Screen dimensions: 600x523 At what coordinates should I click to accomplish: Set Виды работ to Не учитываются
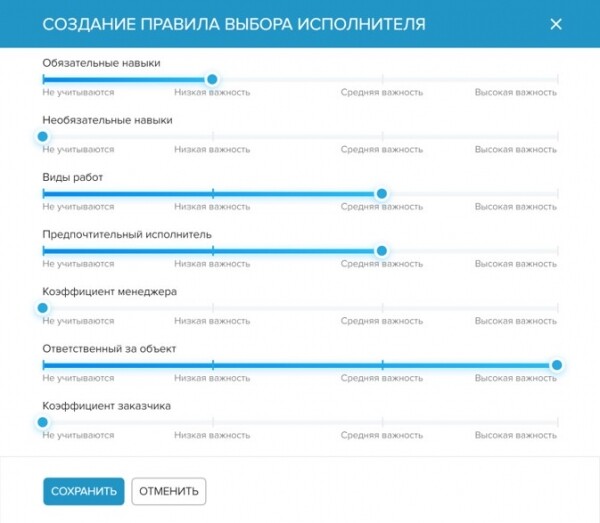43,194
